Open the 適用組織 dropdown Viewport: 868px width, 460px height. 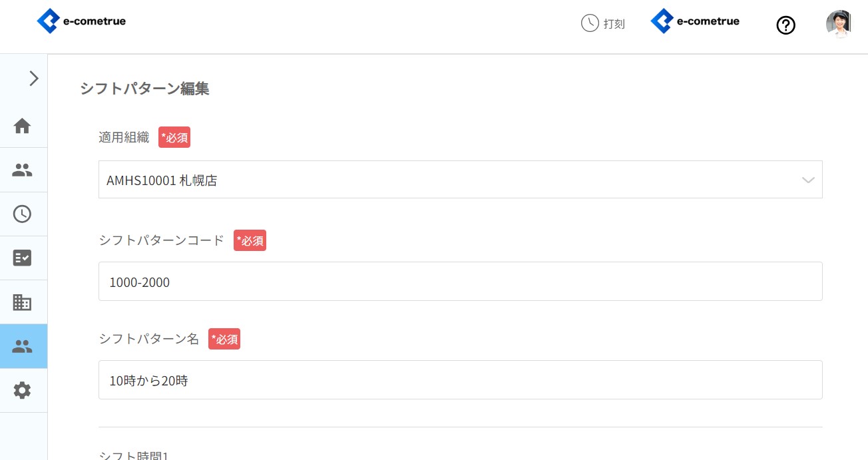pyautogui.click(x=459, y=180)
